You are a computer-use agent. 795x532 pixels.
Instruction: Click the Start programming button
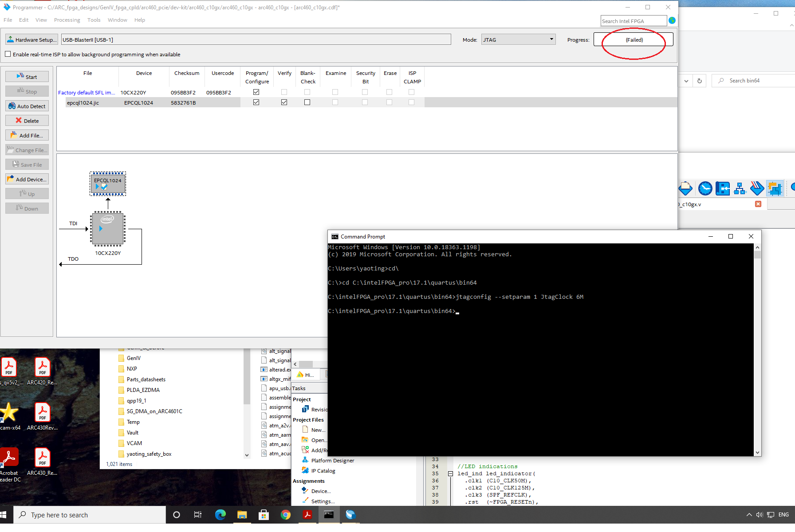point(27,77)
